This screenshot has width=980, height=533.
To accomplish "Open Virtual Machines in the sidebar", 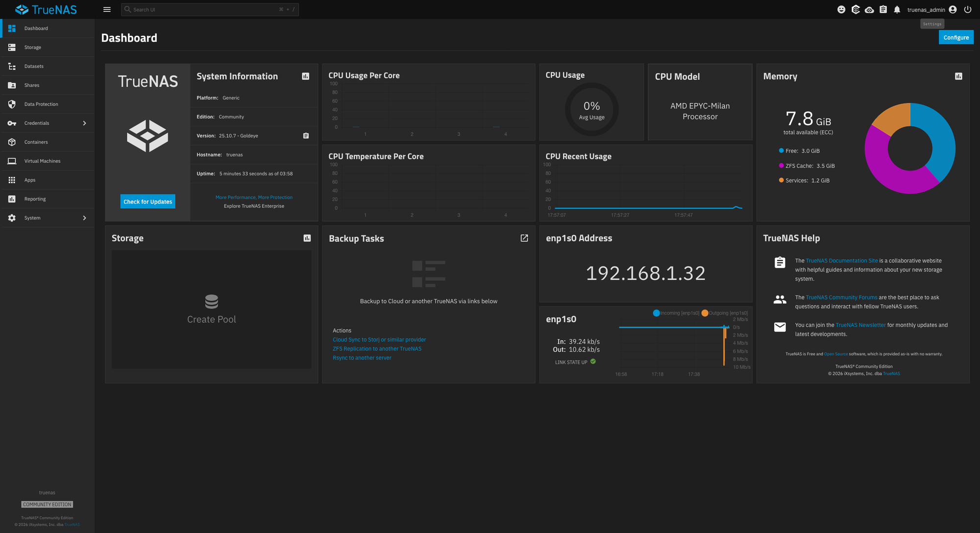I will pyautogui.click(x=48, y=161).
